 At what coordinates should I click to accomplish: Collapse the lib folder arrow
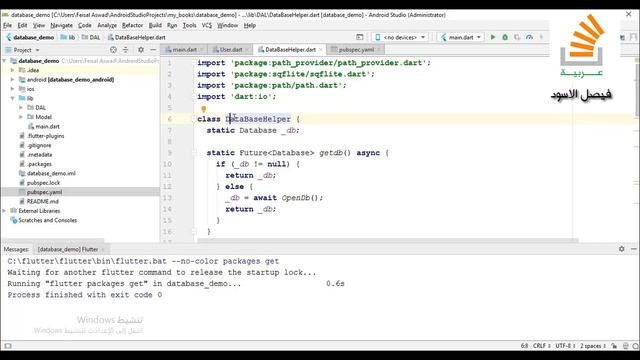[13, 98]
